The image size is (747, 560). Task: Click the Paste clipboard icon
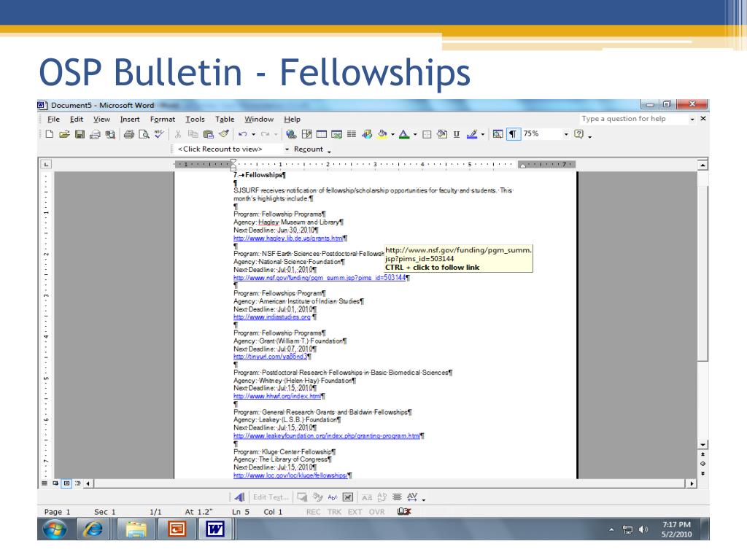pos(208,134)
